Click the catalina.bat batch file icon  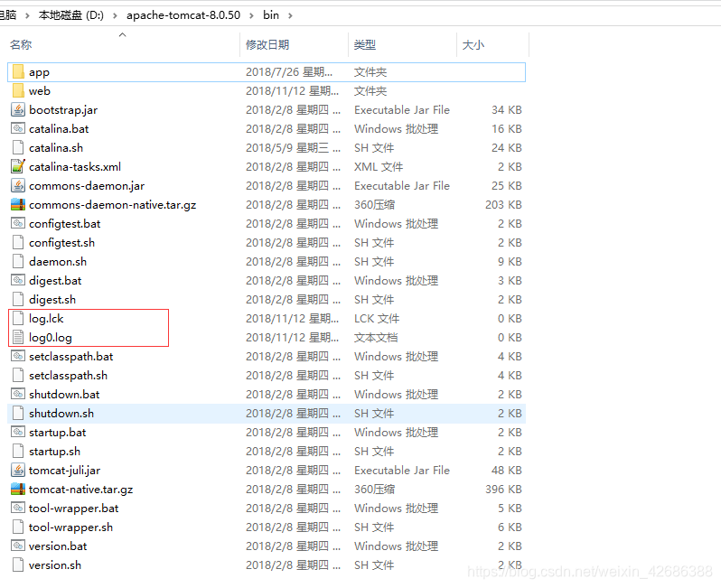pos(18,129)
